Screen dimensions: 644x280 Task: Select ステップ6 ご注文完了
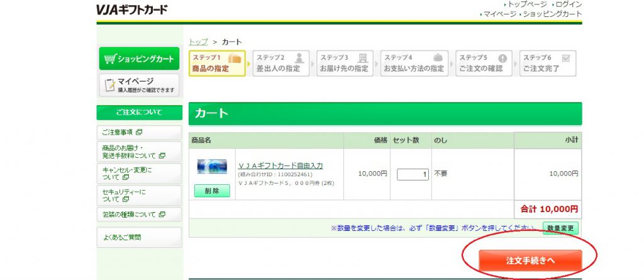pyautogui.click(x=548, y=64)
